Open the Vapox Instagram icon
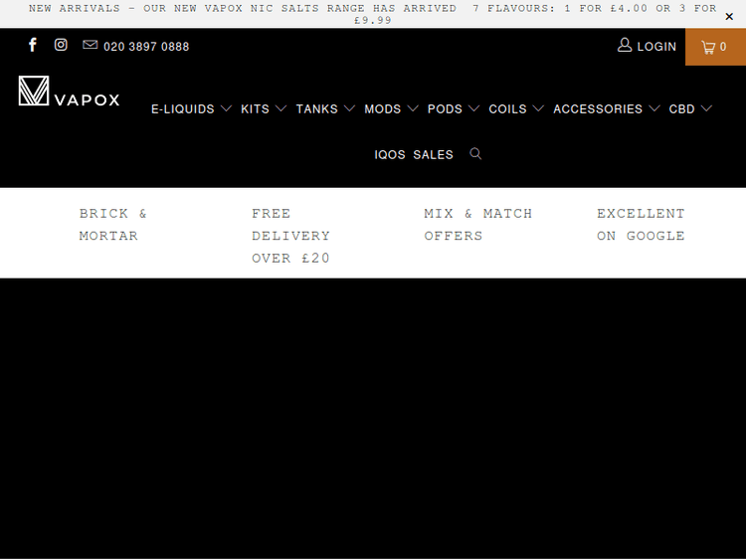The image size is (746, 560). click(x=61, y=46)
